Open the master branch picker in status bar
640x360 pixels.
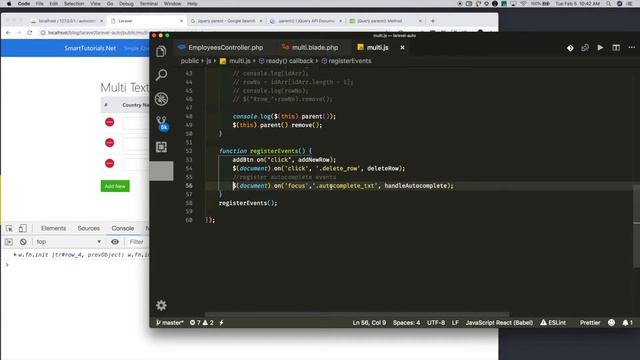(x=170, y=322)
